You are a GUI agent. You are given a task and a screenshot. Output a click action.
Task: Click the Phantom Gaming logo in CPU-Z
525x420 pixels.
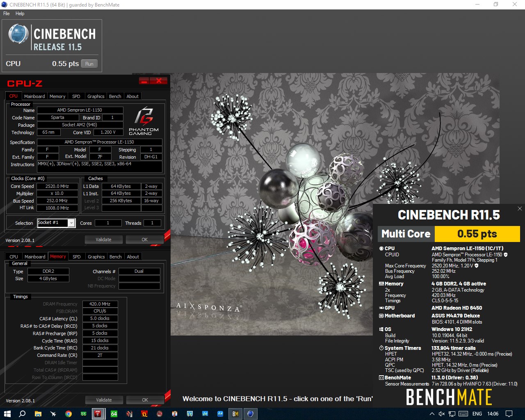coord(144,121)
